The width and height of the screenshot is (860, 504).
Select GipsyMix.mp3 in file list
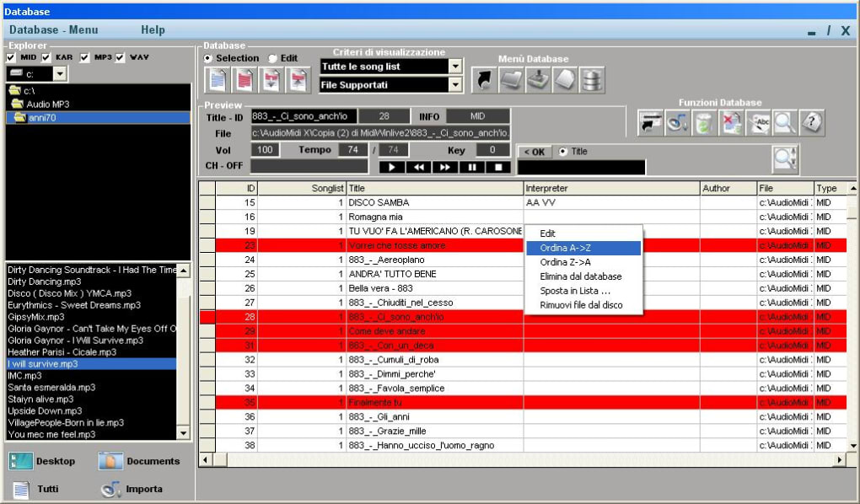click(91, 317)
